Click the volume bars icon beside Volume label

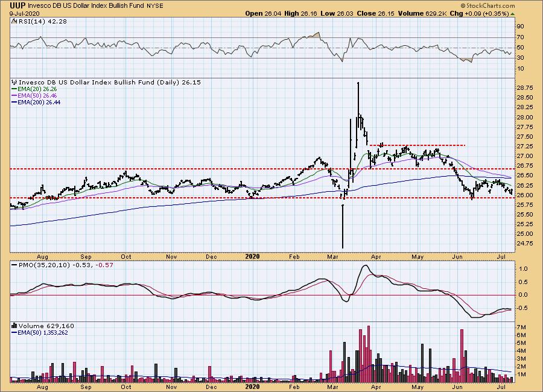point(14,326)
